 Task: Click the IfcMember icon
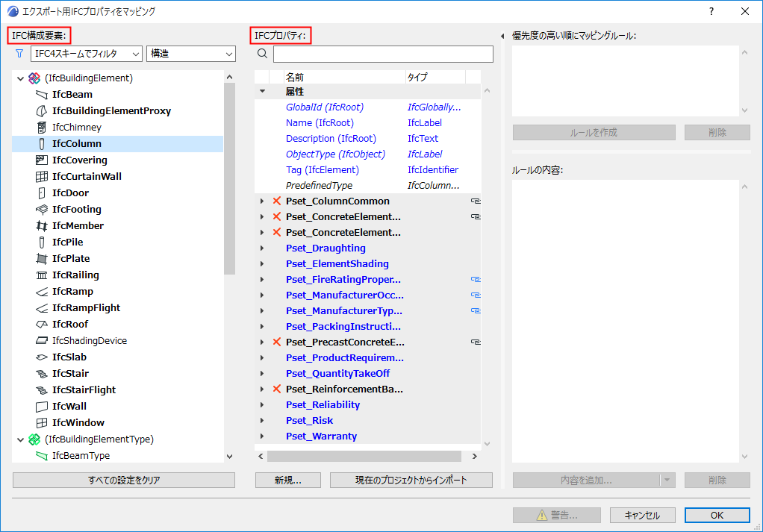click(42, 225)
